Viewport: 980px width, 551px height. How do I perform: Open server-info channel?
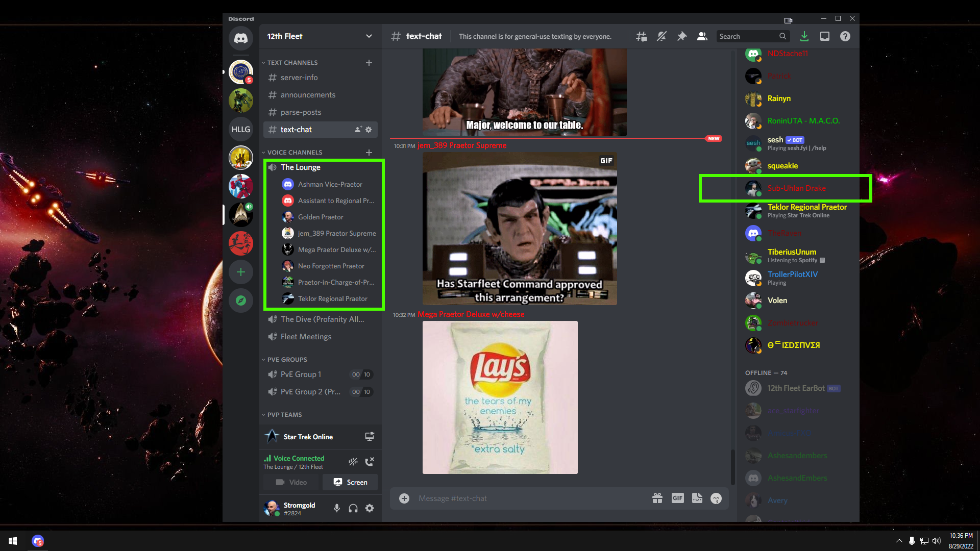pyautogui.click(x=321, y=78)
